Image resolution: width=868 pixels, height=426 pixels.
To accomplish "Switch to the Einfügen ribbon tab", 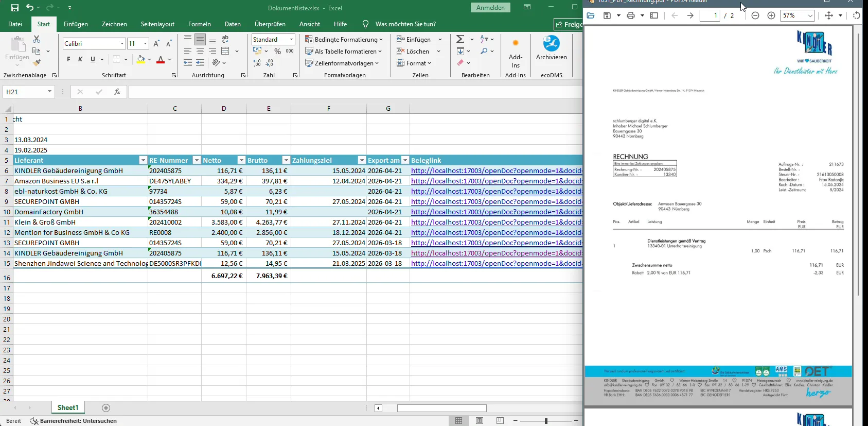I will (76, 24).
